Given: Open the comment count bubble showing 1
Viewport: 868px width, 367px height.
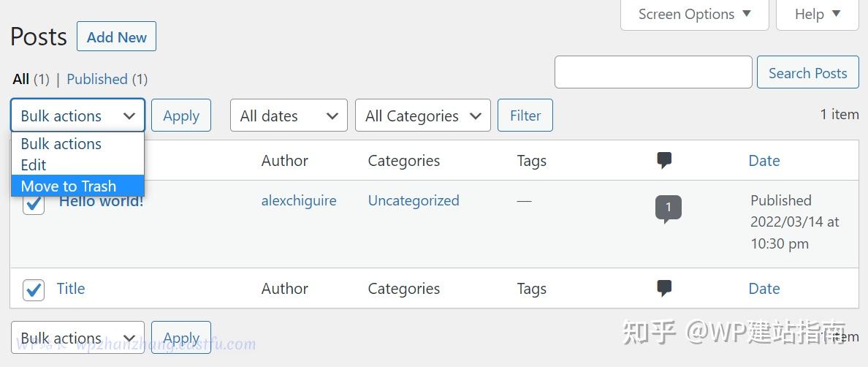Looking at the screenshot, I should [x=668, y=208].
